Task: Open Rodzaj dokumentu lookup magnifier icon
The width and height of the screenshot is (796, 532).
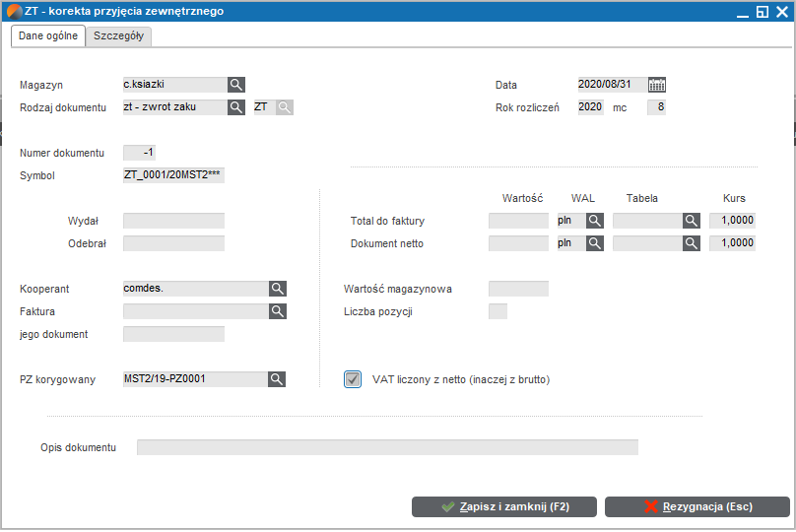Action: 236,107
